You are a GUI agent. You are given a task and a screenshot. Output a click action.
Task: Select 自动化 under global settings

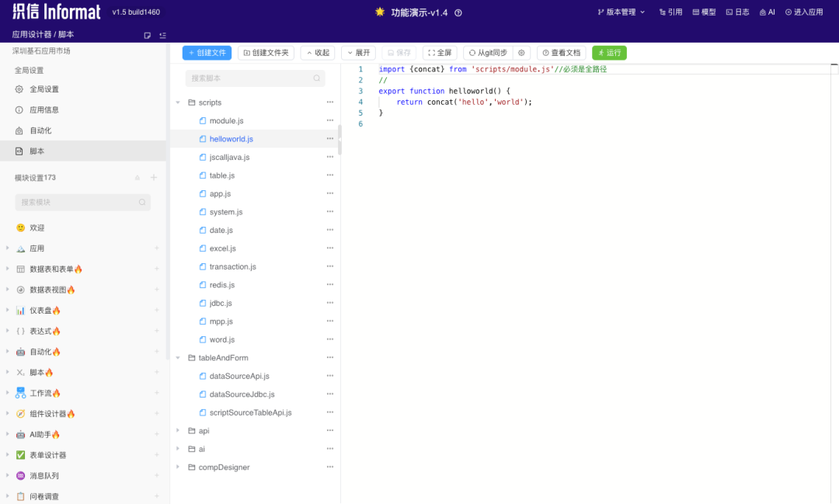click(x=40, y=130)
